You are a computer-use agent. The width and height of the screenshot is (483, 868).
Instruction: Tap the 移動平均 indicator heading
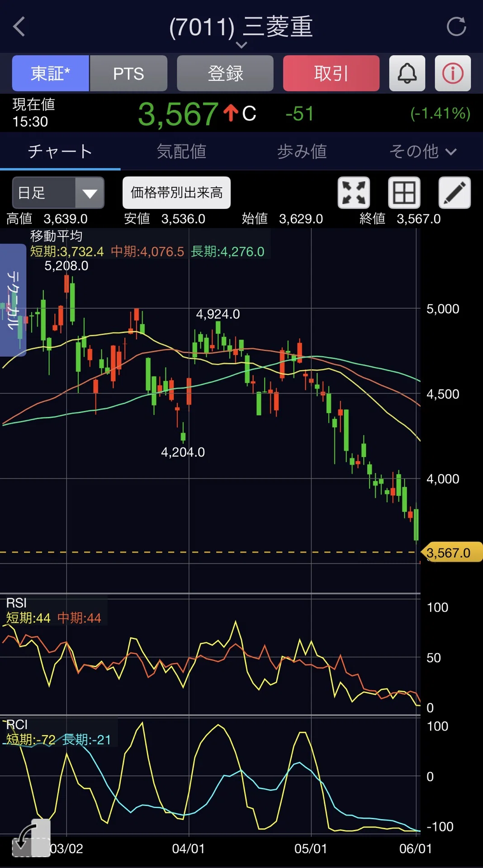(56, 236)
